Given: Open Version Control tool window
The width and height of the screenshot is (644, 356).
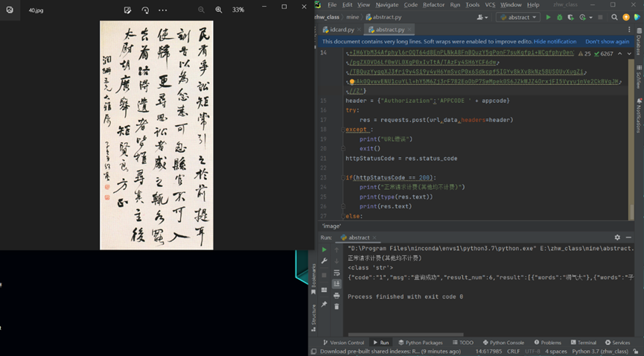Looking at the screenshot, I should click(343, 343).
